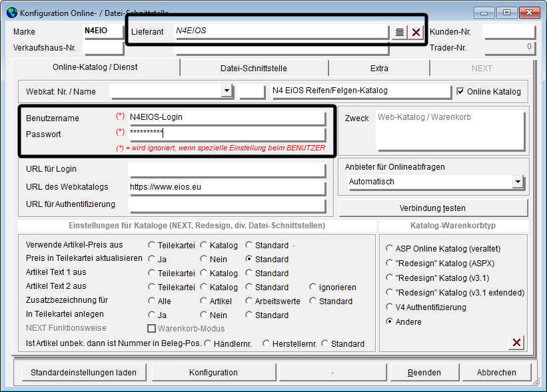The image size is (547, 392).
Task: Choose Nein for In Teilekartei anlegen
Action: [204, 315]
